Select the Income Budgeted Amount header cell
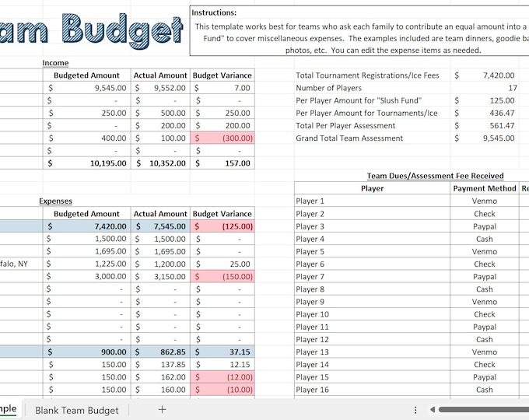The image size is (529, 420). coord(86,75)
